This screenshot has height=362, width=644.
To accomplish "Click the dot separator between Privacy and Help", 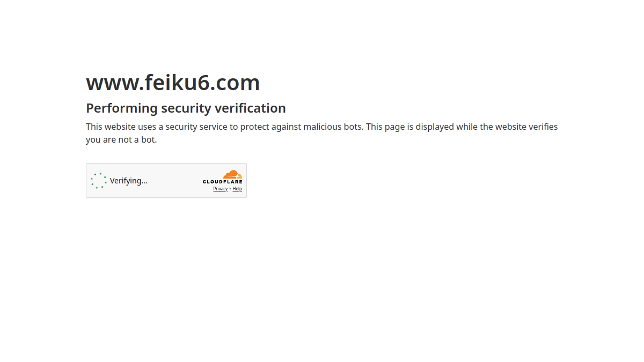I will [x=230, y=189].
